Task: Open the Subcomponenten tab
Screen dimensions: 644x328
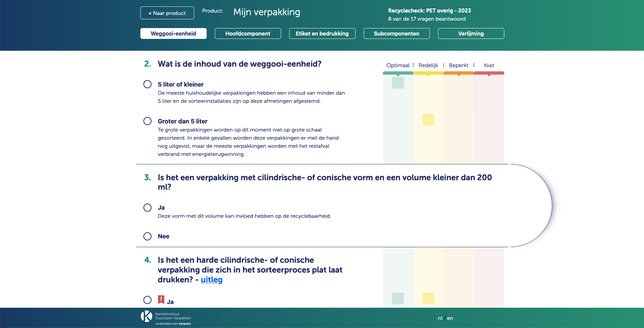Action: click(396, 33)
